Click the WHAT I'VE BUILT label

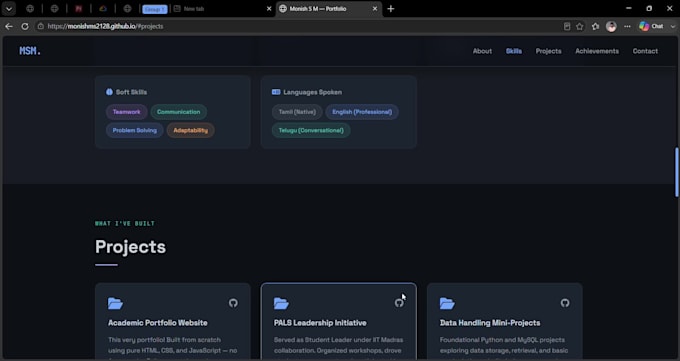click(125, 223)
